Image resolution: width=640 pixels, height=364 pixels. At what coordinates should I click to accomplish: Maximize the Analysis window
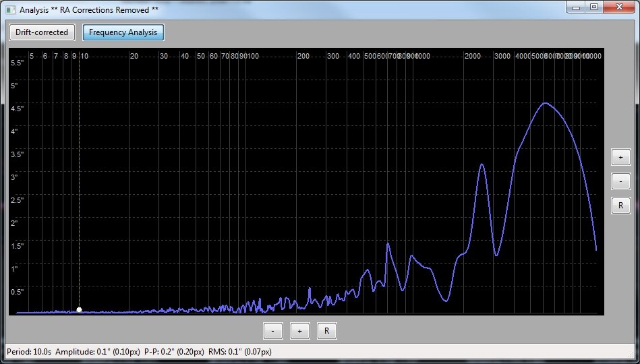[594, 7]
